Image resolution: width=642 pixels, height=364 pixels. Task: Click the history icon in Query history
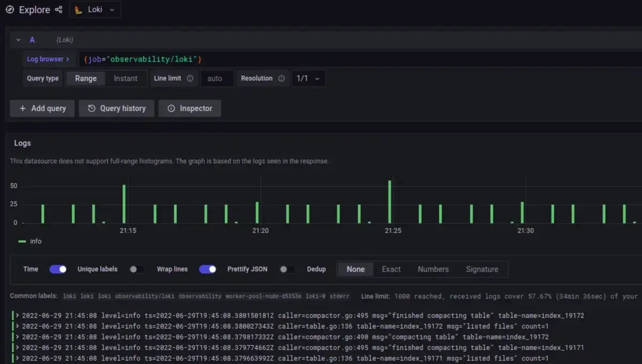(x=91, y=109)
